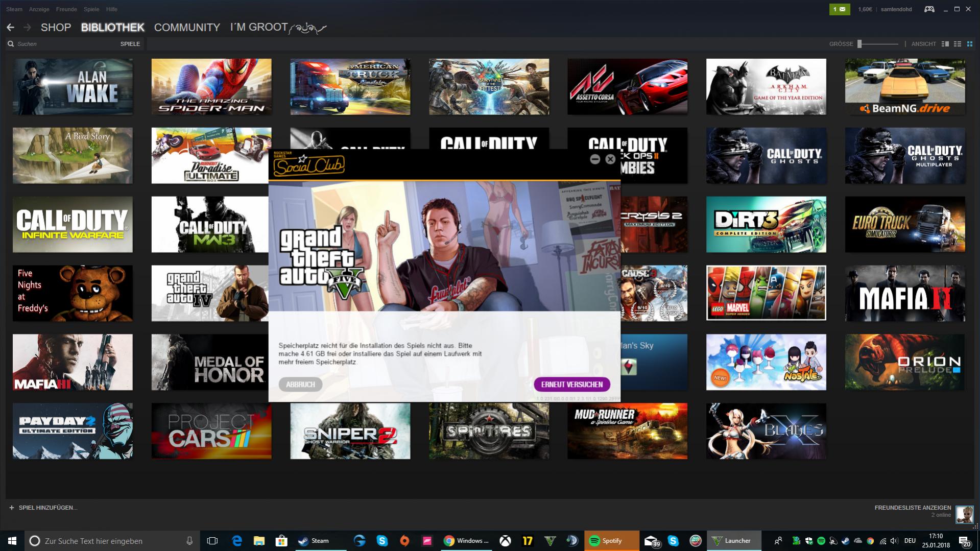Click in the Suchen search field
The image size is (980, 551).
[x=66, y=44]
